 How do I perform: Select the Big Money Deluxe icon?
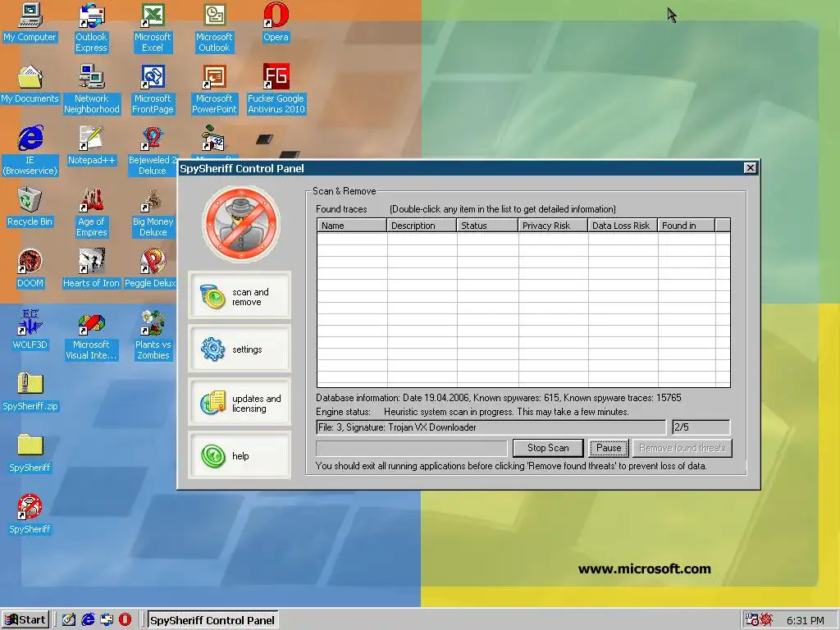[x=153, y=212]
